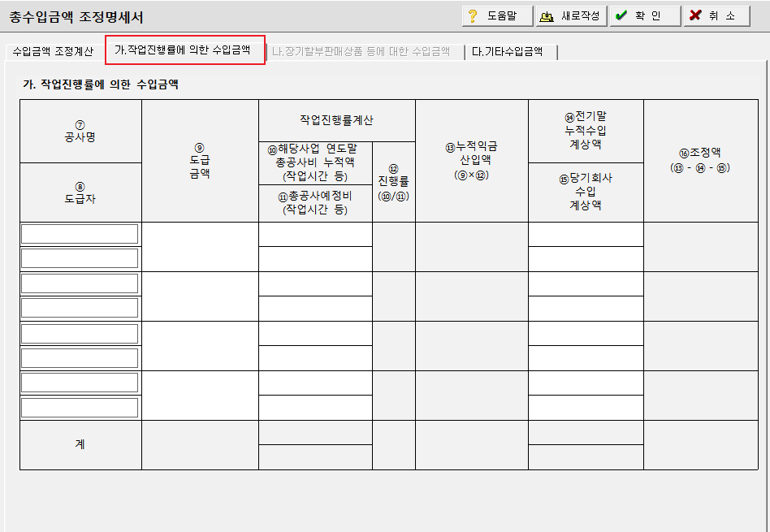The height and width of the screenshot is (532, 770).
Task: Focus the fourth row 공사명 input box
Action: point(80,383)
